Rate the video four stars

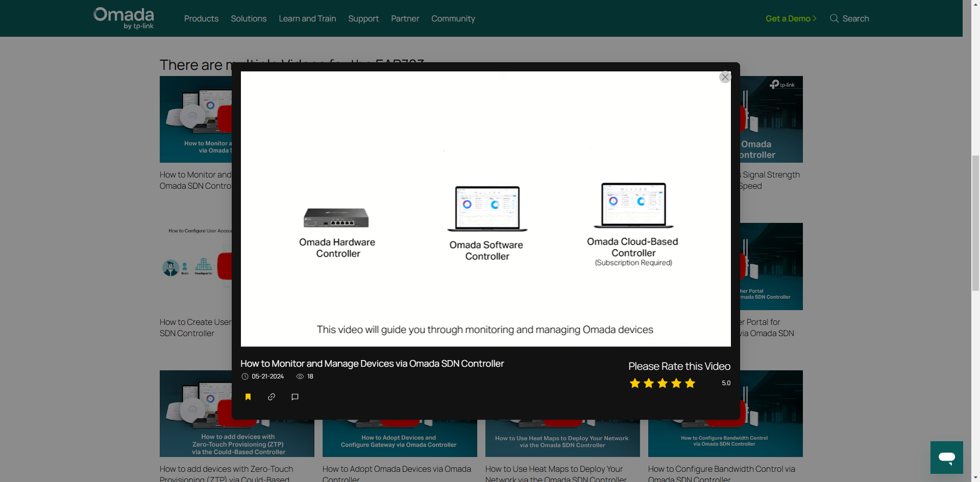coord(676,383)
